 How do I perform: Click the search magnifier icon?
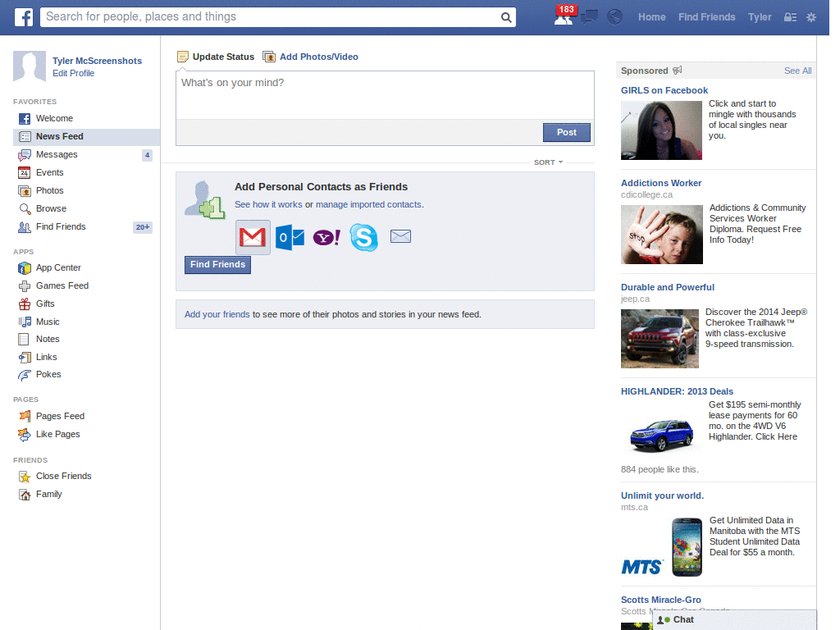point(505,18)
